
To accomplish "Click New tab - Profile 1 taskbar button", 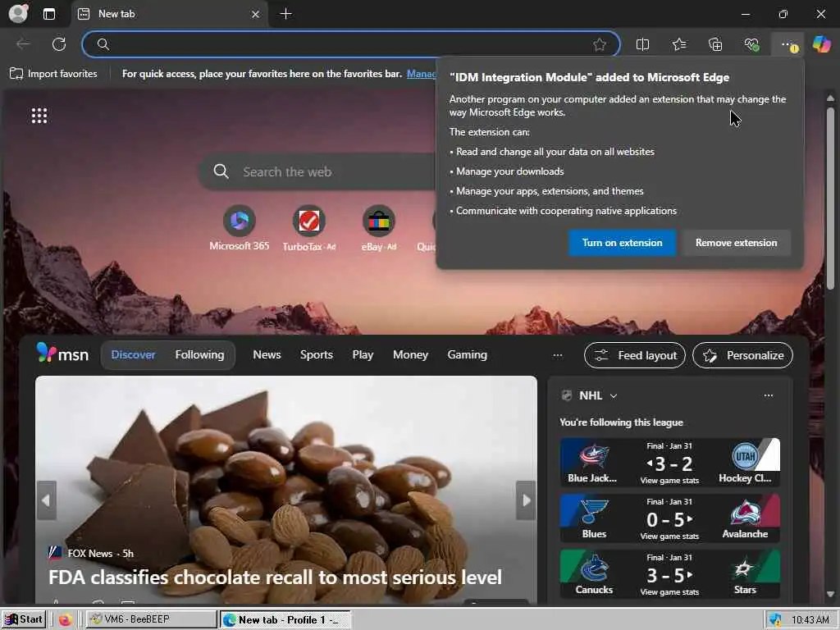I will coord(285,620).
